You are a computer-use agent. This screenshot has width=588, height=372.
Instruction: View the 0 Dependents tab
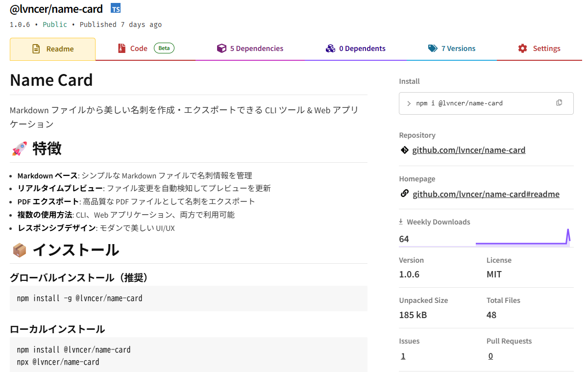[x=355, y=49]
